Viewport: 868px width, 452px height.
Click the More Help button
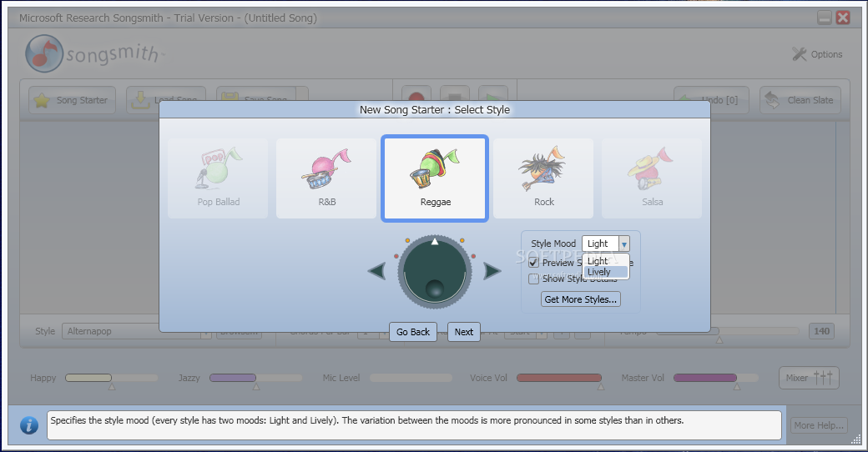[819, 425]
